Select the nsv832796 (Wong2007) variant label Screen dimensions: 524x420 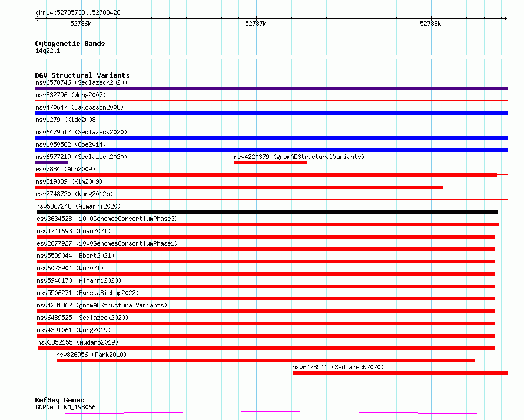71,95
